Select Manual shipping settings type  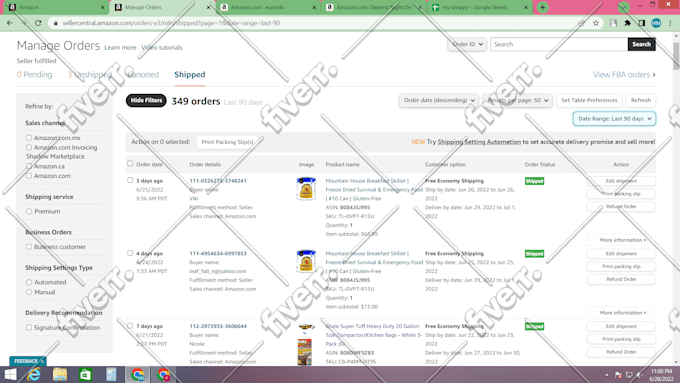point(29,292)
